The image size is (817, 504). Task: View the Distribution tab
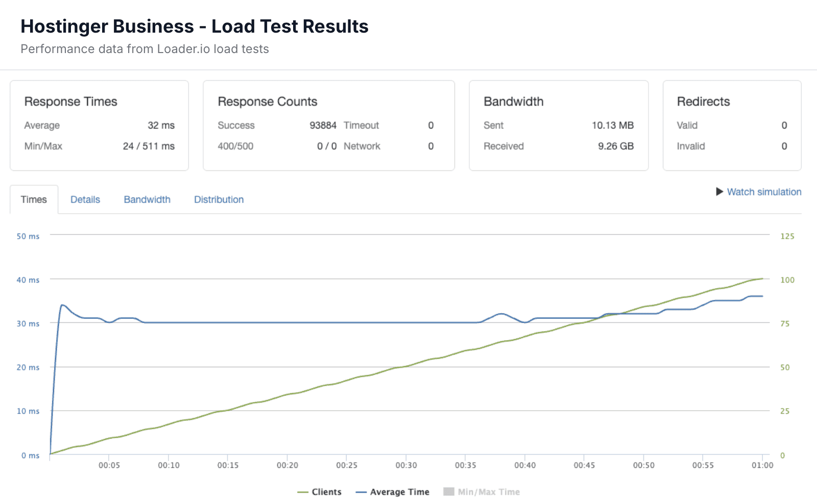(219, 199)
